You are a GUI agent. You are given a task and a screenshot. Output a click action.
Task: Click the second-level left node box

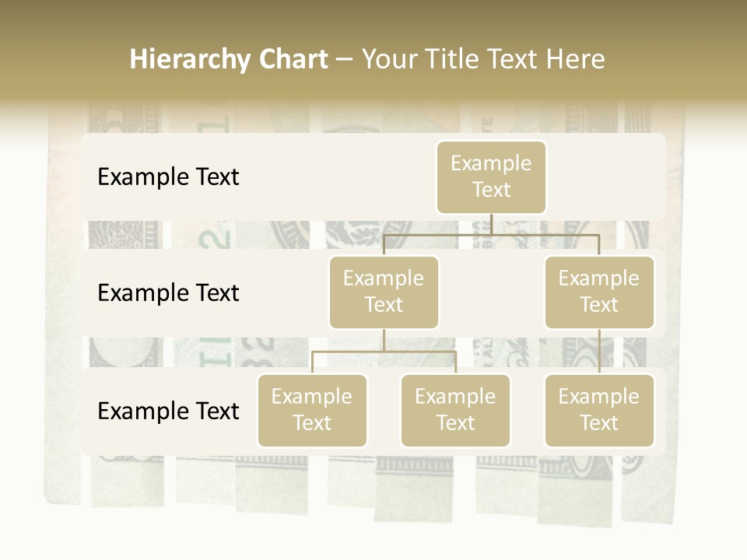coord(384,292)
